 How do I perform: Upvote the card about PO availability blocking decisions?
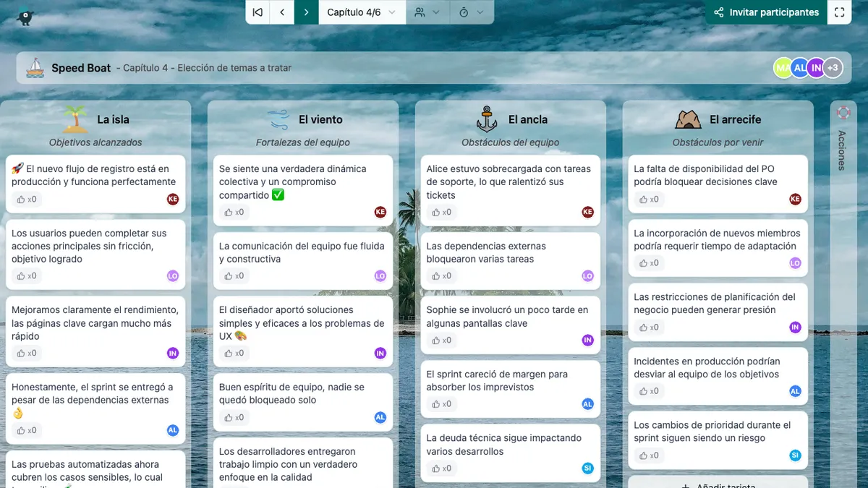[x=649, y=199]
